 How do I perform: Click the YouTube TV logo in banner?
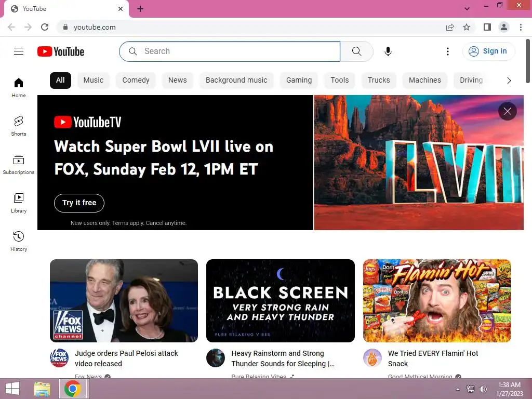point(87,122)
